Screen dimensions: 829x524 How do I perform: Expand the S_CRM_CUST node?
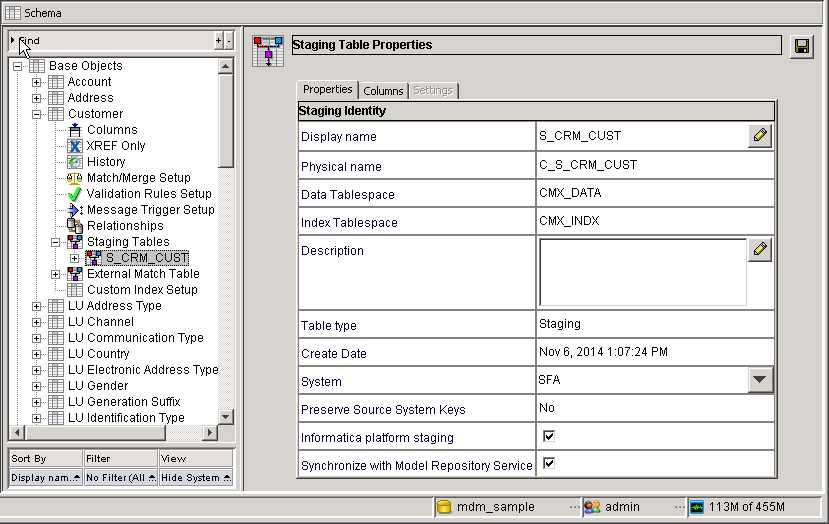point(75,259)
